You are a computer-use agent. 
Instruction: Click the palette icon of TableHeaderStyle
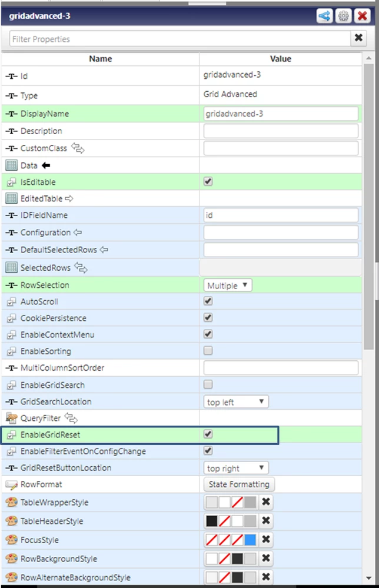12,521
